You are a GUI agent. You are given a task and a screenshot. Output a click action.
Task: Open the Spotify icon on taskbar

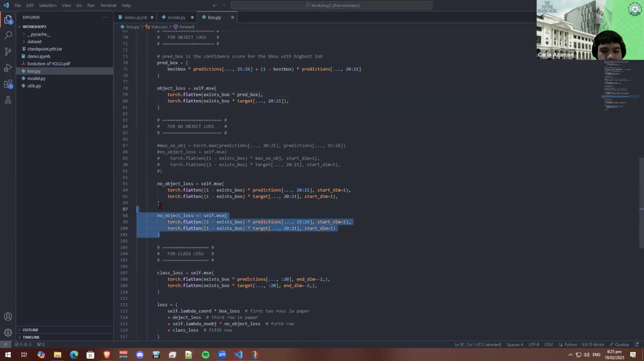(205, 354)
